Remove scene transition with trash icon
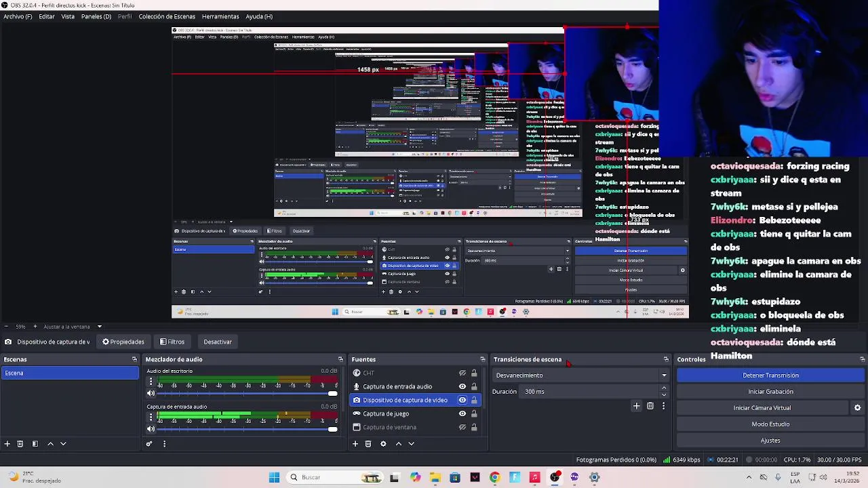 (650, 406)
